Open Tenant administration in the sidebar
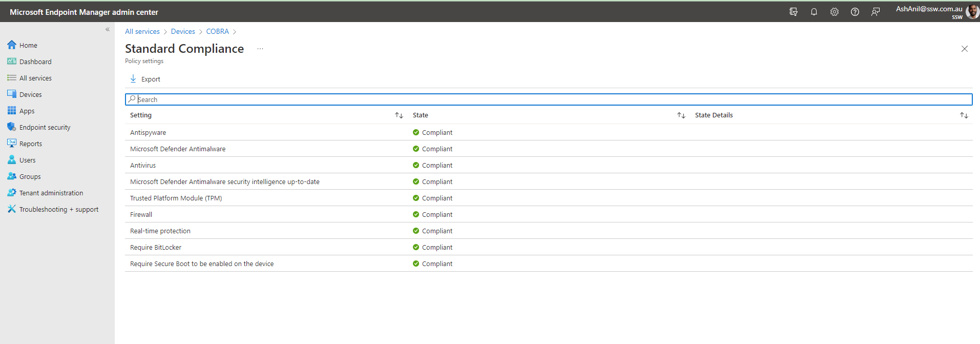980x344 pixels. tap(51, 193)
